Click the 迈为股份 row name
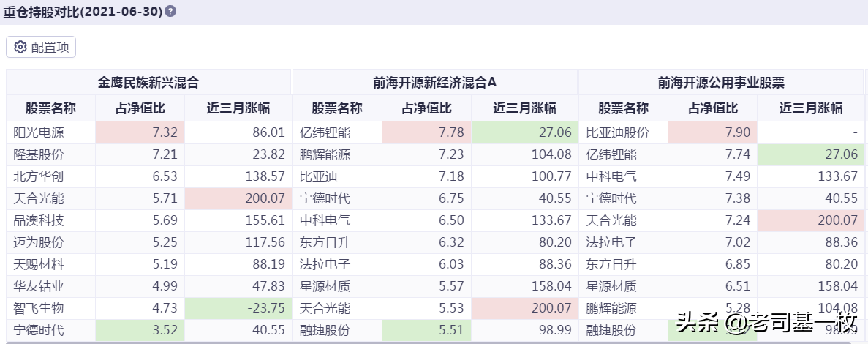 pos(39,242)
